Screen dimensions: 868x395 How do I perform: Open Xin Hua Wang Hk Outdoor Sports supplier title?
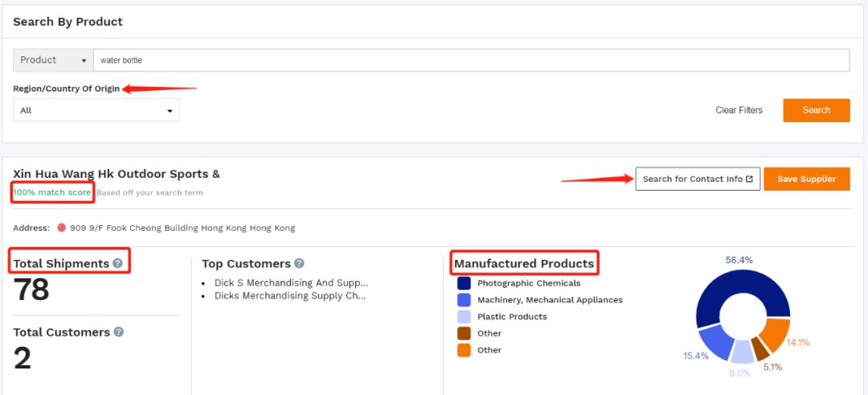117,174
